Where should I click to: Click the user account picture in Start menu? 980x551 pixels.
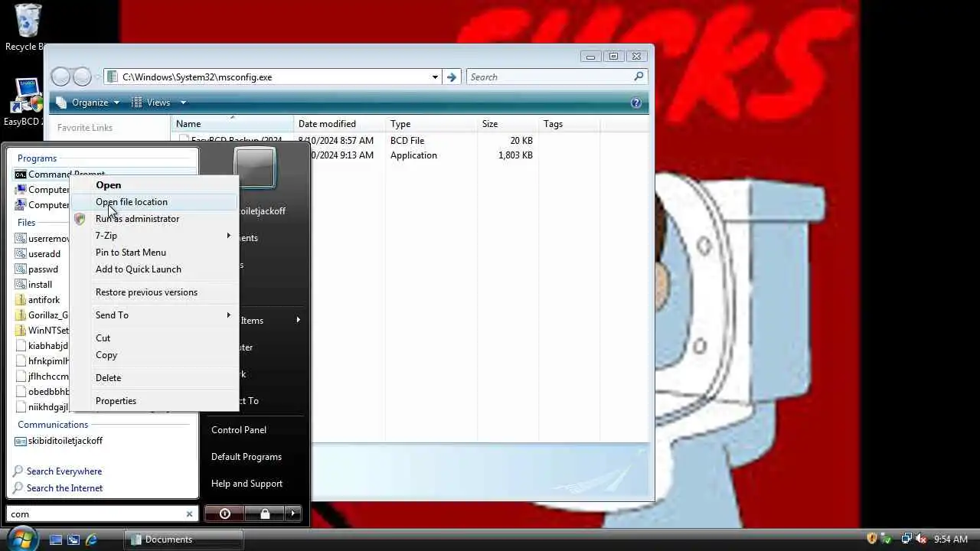pyautogui.click(x=254, y=168)
